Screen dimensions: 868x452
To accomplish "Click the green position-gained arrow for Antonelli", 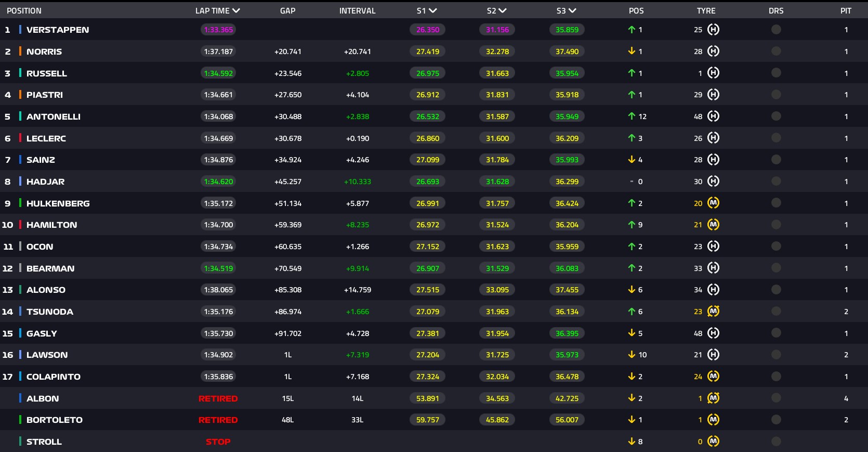I will tap(632, 117).
